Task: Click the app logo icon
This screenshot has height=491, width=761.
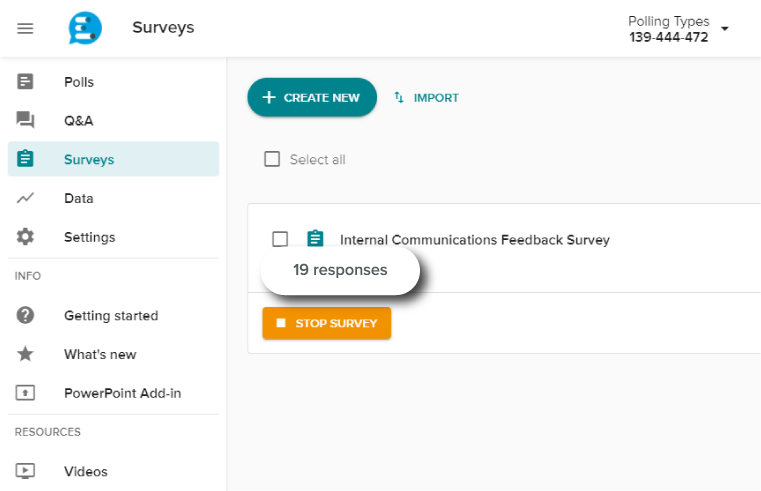Action: [x=85, y=28]
